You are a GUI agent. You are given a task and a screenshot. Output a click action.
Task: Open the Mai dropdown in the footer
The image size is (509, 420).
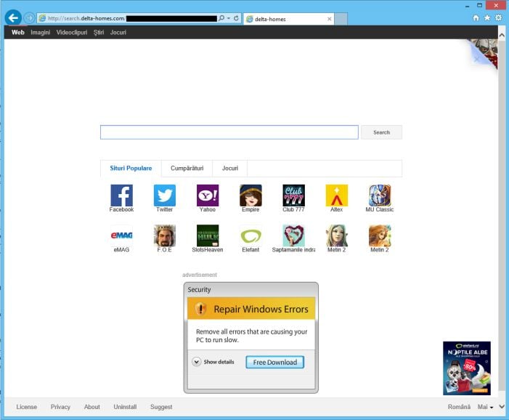click(485, 407)
